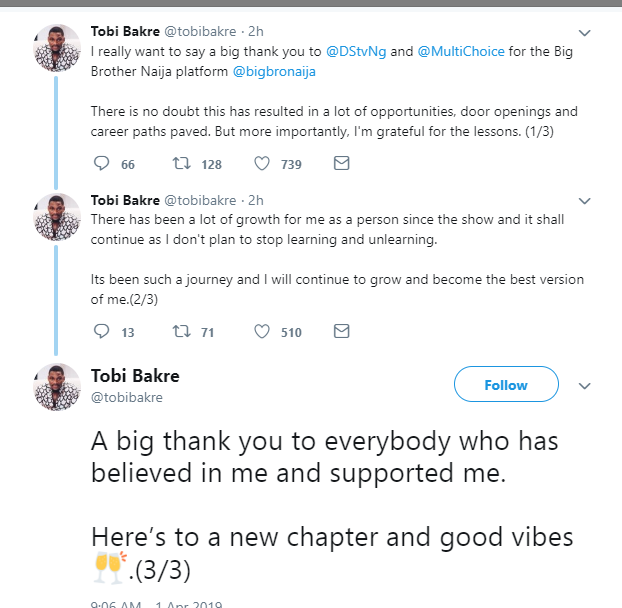Retweet the first tweet with 128 retweets
This screenshot has height=608, width=622.
coord(184,163)
